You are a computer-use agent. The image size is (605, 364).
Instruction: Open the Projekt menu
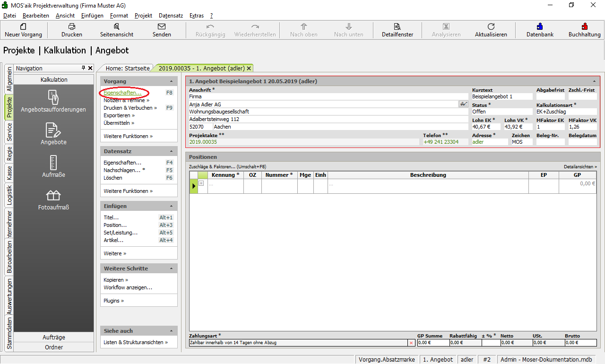point(143,16)
